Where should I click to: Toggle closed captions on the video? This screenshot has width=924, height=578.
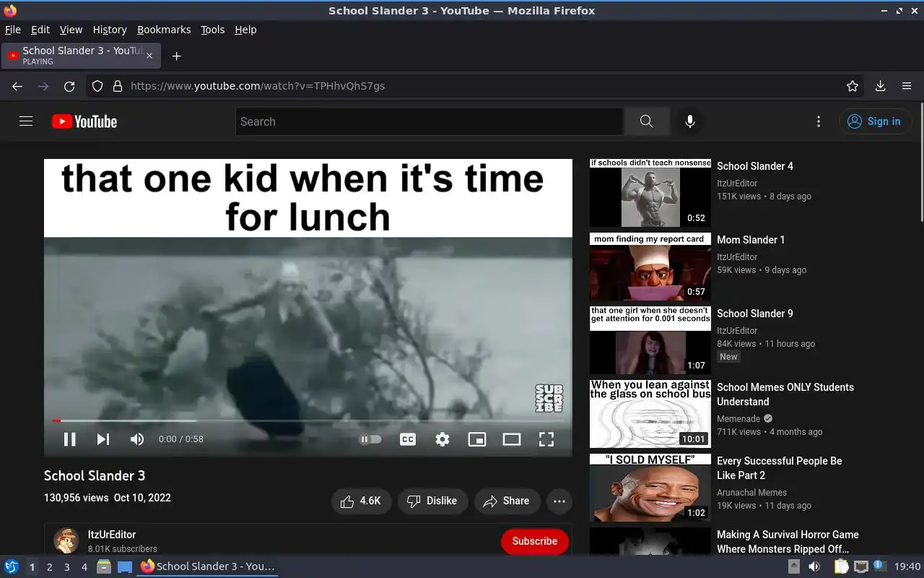(x=408, y=439)
